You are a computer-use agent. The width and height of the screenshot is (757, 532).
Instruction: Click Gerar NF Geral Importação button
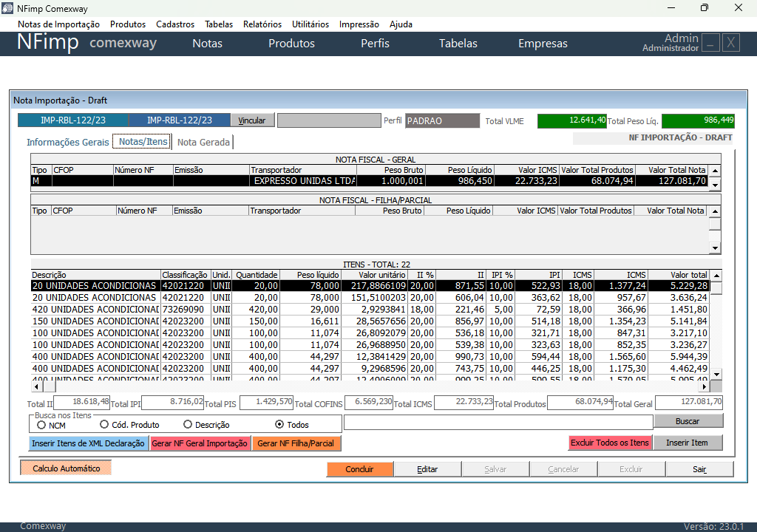tap(200, 443)
